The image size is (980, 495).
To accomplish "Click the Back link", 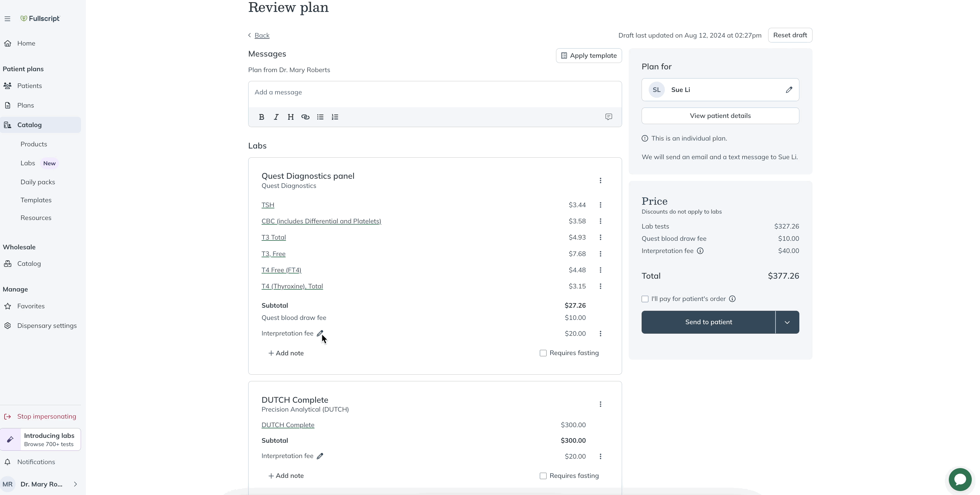I will (262, 35).
